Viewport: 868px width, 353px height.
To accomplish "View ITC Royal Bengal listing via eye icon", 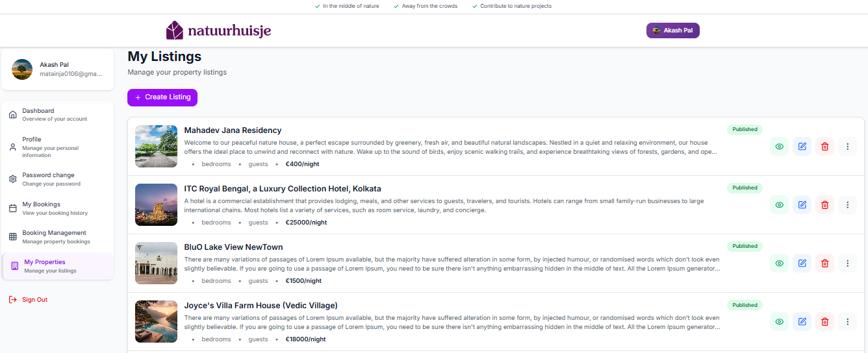I will tap(779, 205).
